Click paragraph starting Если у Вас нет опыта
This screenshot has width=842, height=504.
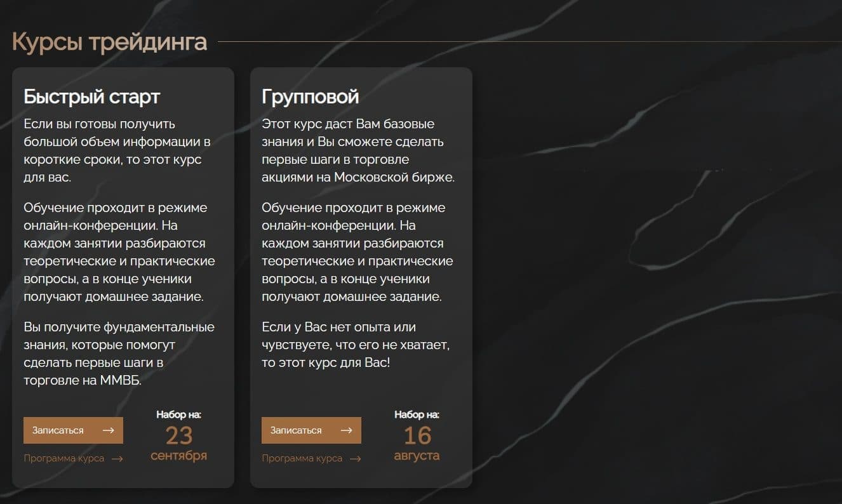coord(356,345)
